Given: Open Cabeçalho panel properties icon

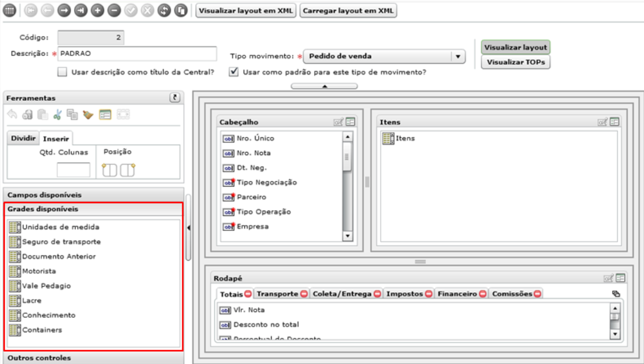Looking at the screenshot, I should click(x=350, y=122).
